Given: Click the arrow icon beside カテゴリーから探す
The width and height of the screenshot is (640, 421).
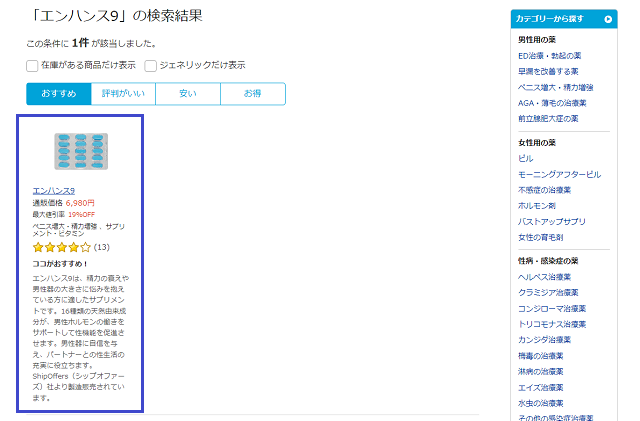Looking at the screenshot, I should pyautogui.click(x=608, y=19).
